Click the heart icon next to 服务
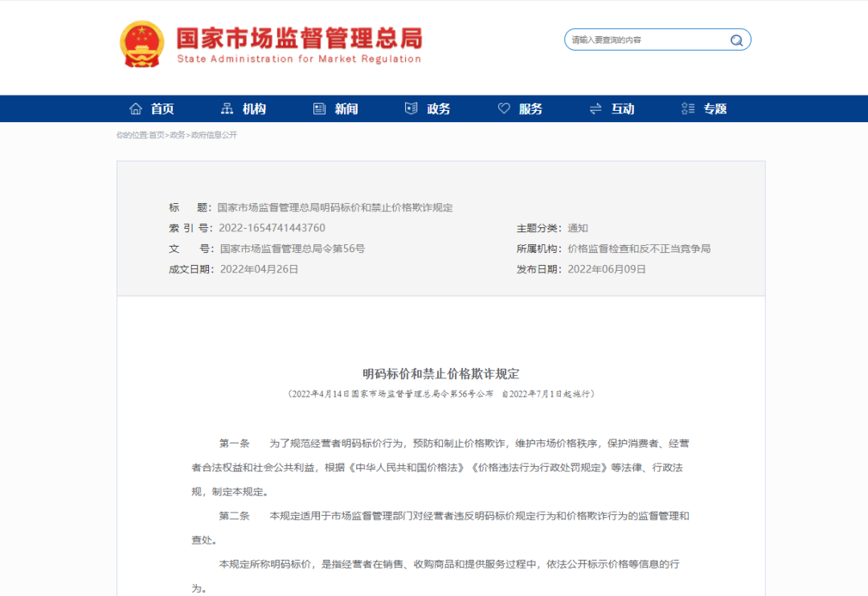The image size is (868, 596). [504, 108]
